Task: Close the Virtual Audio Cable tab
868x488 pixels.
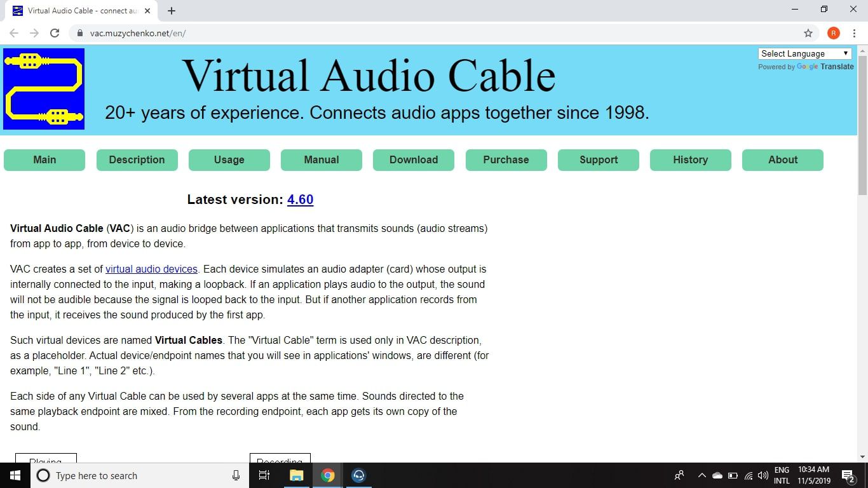Action: (x=147, y=11)
